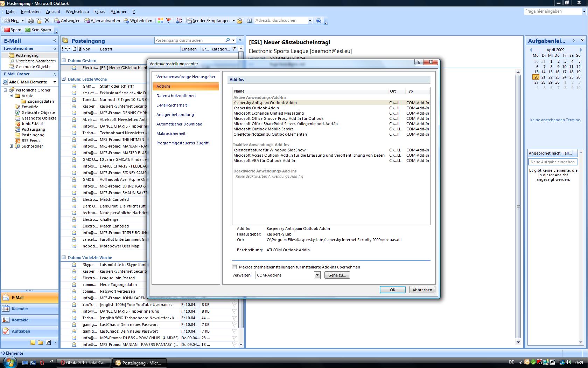Open the Datei menu
This screenshot has height=368, width=588.
tap(10, 11)
